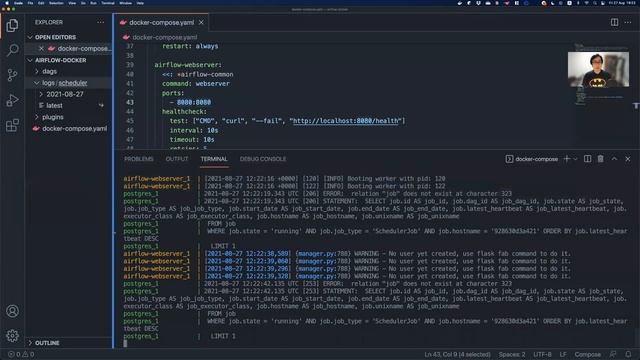This screenshot has width=640, height=360.
Task: Close the docker-compose.yaml editor tab
Action: 201,22
